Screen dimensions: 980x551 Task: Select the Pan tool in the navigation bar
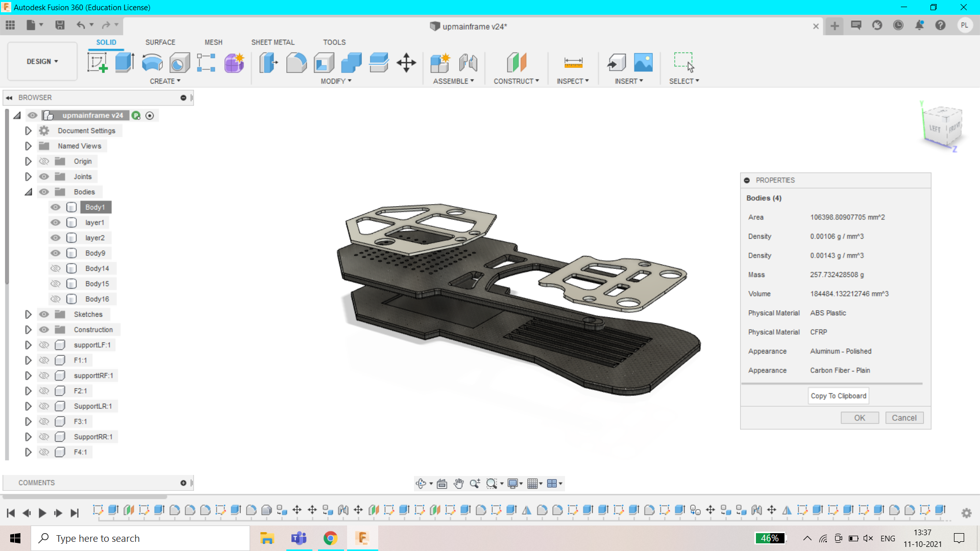(x=458, y=483)
